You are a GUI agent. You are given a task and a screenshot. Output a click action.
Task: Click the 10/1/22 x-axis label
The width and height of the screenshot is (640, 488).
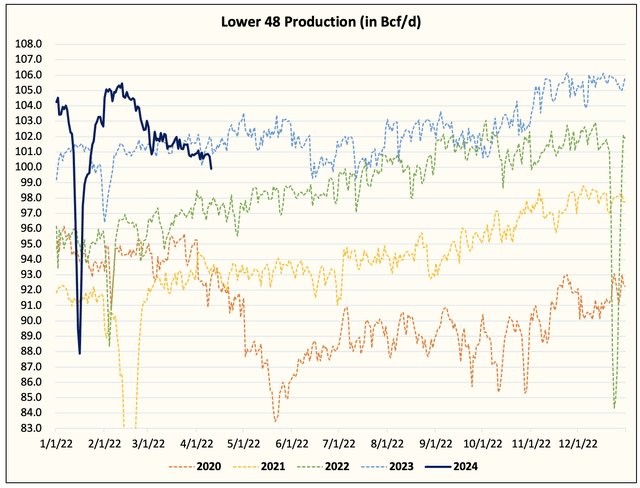(482, 444)
